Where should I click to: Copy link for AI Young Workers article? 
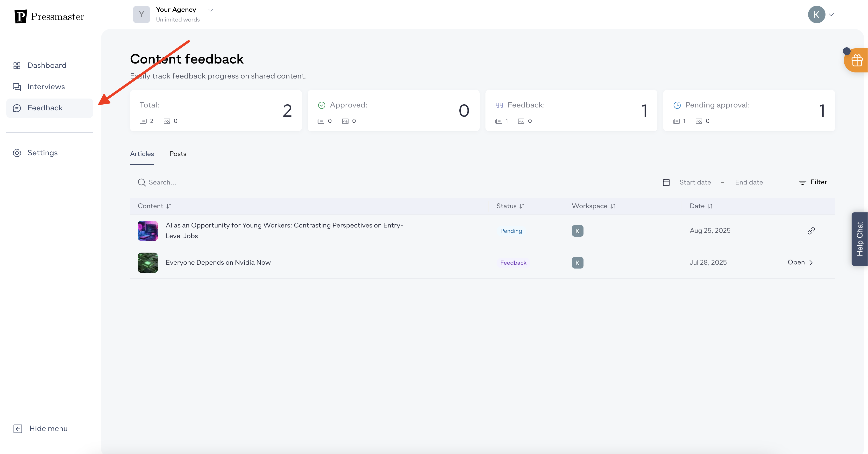point(811,231)
